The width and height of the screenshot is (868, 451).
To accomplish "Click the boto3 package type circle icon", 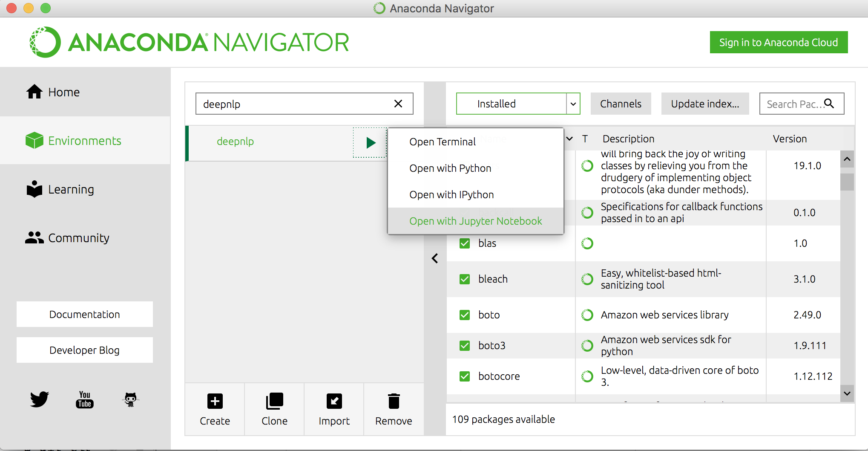I will click(x=587, y=346).
